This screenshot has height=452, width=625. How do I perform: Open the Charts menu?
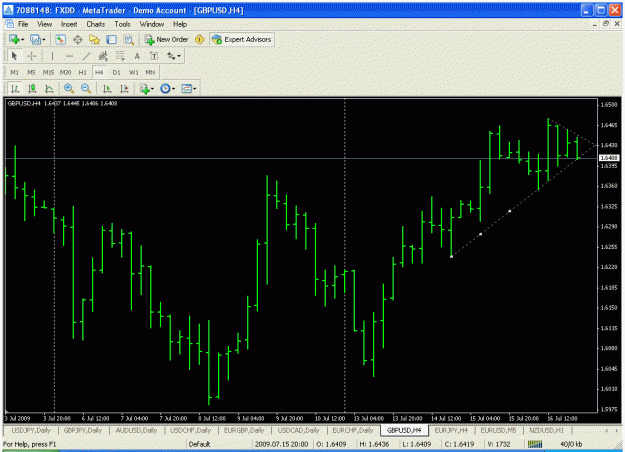coord(96,24)
